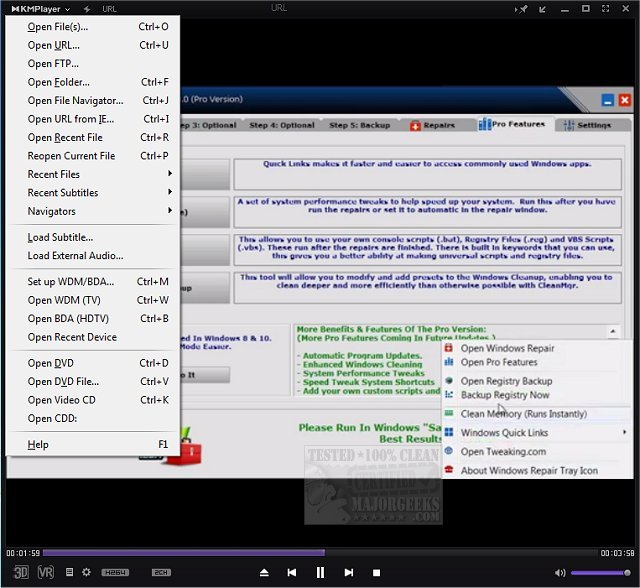Open the control box gear icon

coord(86,572)
